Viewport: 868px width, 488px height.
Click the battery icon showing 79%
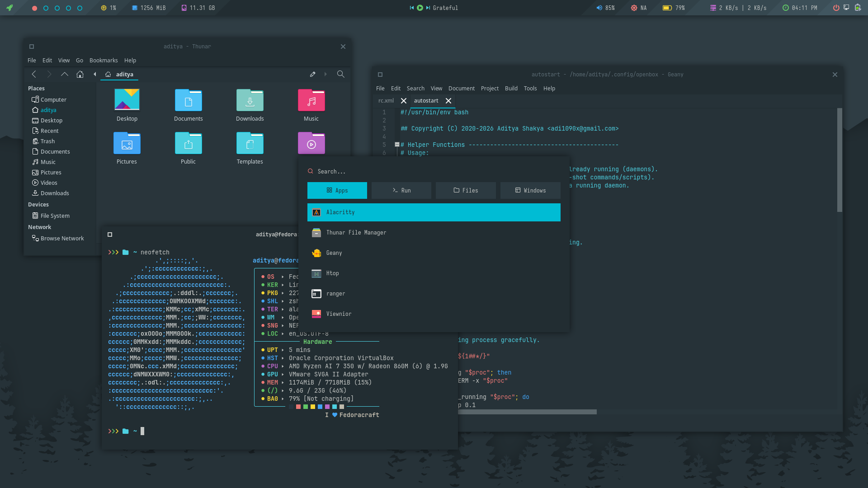667,8
